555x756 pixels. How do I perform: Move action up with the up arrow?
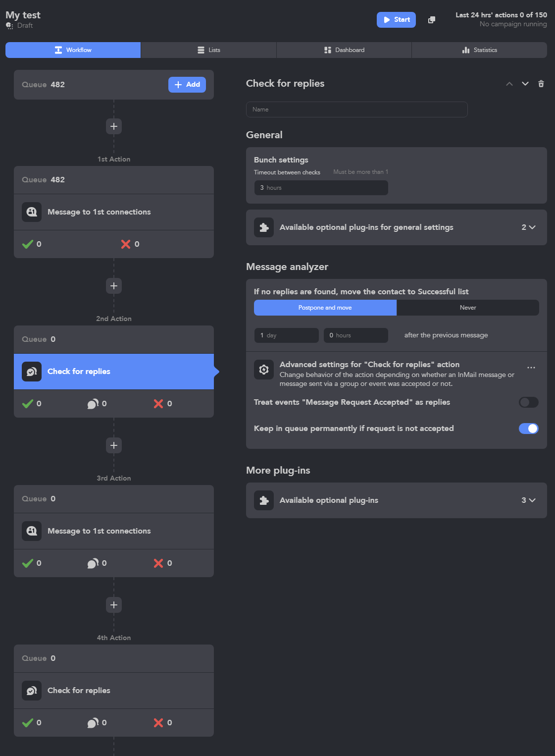coord(509,84)
